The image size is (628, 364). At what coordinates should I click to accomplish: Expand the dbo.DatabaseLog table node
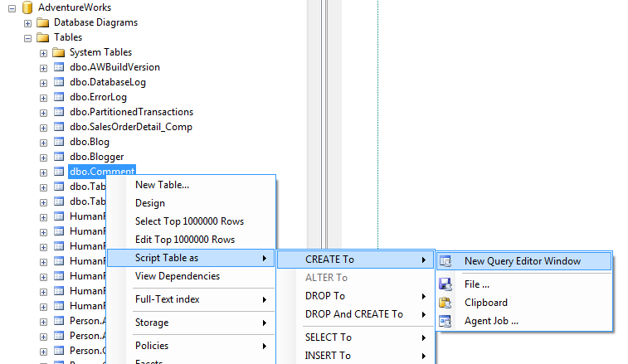[43, 83]
